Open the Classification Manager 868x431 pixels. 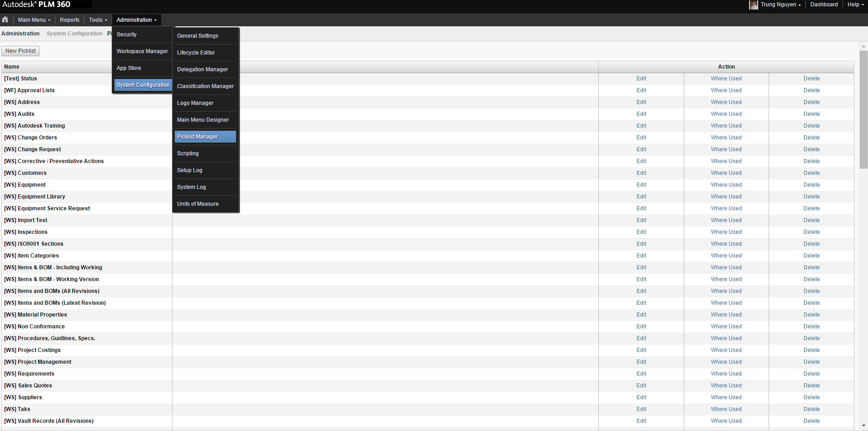tap(205, 86)
